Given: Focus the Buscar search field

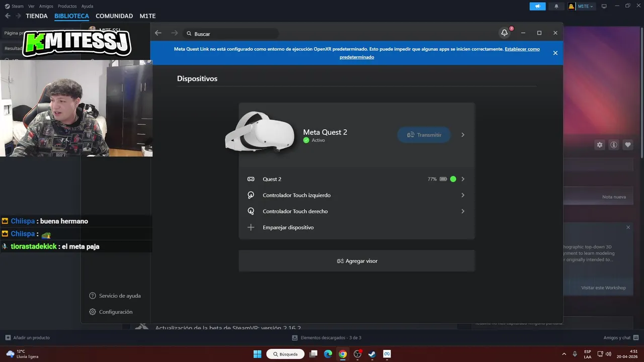Looking at the screenshot, I should pos(231,34).
